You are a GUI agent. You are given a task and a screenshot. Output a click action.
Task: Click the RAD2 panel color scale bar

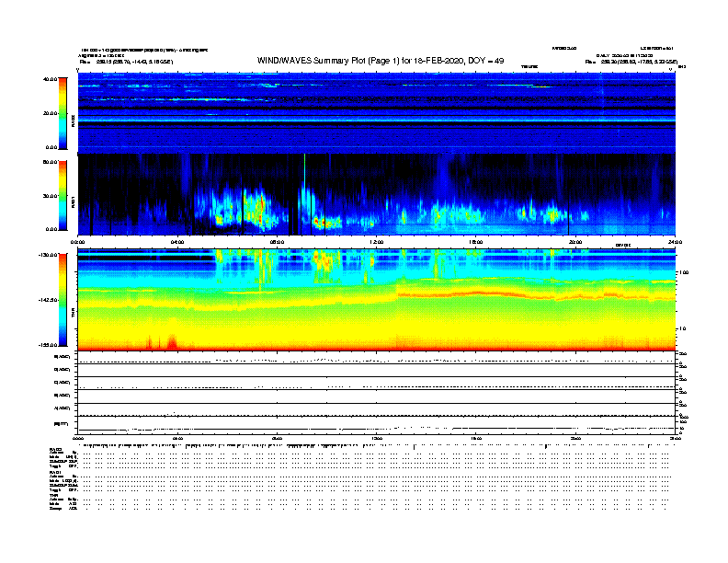tap(63, 113)
